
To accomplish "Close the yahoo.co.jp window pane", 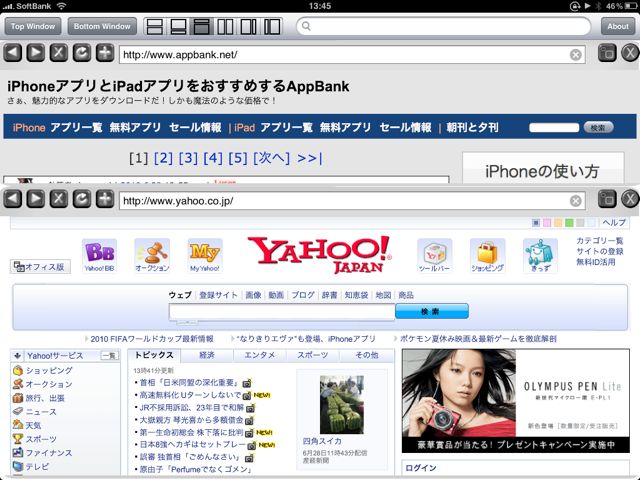I will click(630, 199).
